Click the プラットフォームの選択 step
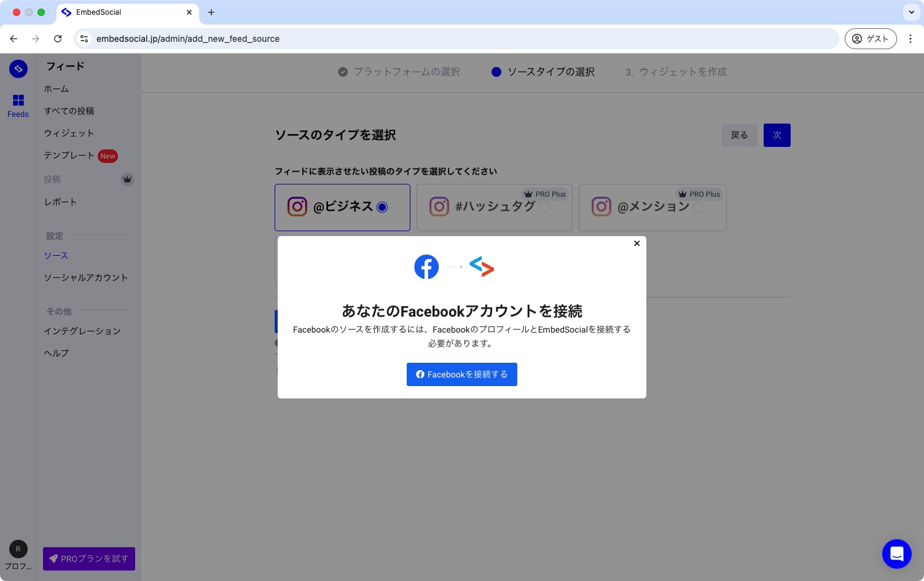The width and height of the screenshot is (924, 581). click(399, 72)
